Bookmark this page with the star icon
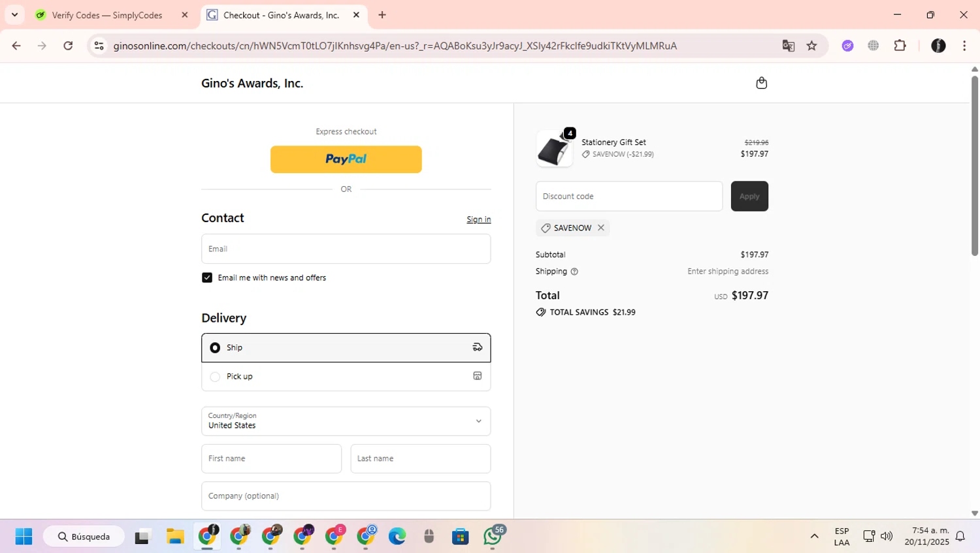The height and width of the screenshot is (553, 980). click(x=812, y=46)
